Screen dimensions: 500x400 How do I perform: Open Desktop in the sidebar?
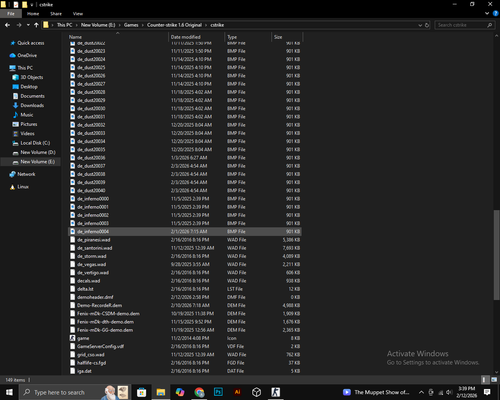coord(29,86)
